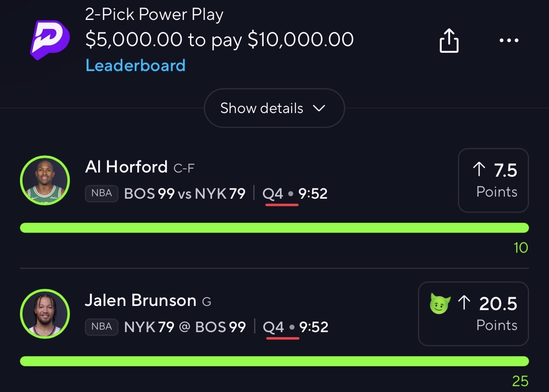Tap the 2-Pick Power Play title

tap(154, 15)
